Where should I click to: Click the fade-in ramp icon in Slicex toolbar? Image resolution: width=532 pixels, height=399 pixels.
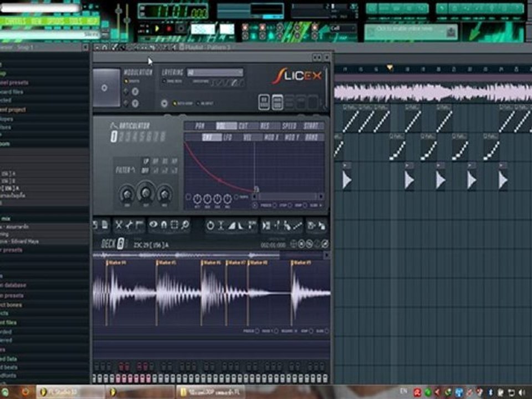[x=232, y=226]
